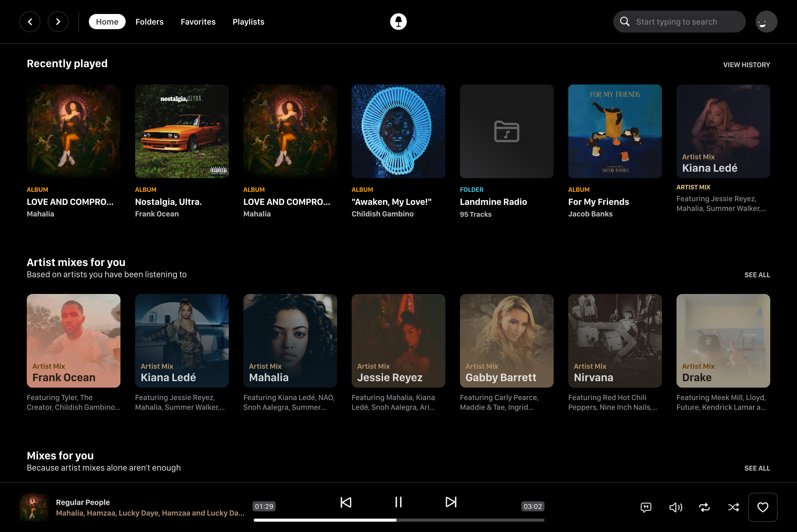
Task: Open the "Awaken, My Love!" album cover
Action: 398,131
